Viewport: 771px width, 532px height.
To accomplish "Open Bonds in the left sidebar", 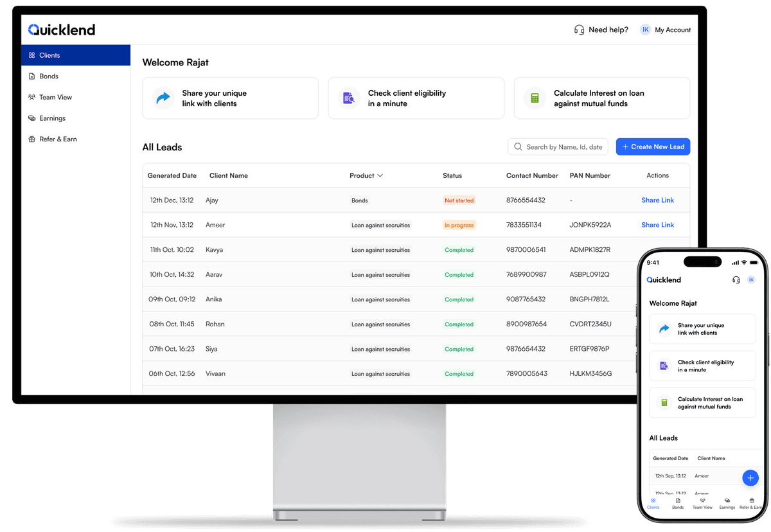I will pos(49,76).
